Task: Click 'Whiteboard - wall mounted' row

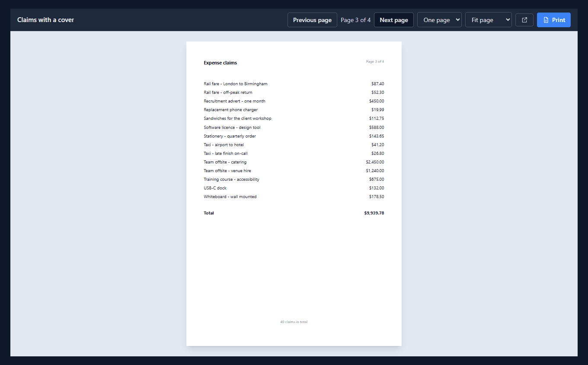Action: 294,197
